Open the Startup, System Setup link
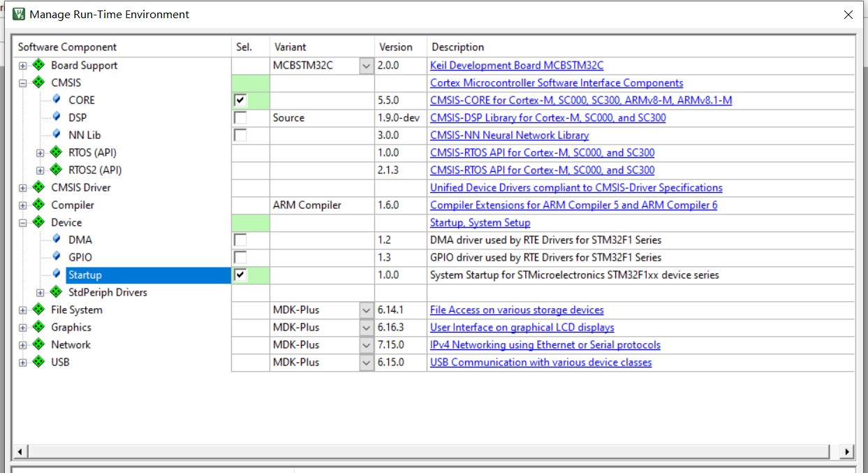868x473 pixels. 480,223
